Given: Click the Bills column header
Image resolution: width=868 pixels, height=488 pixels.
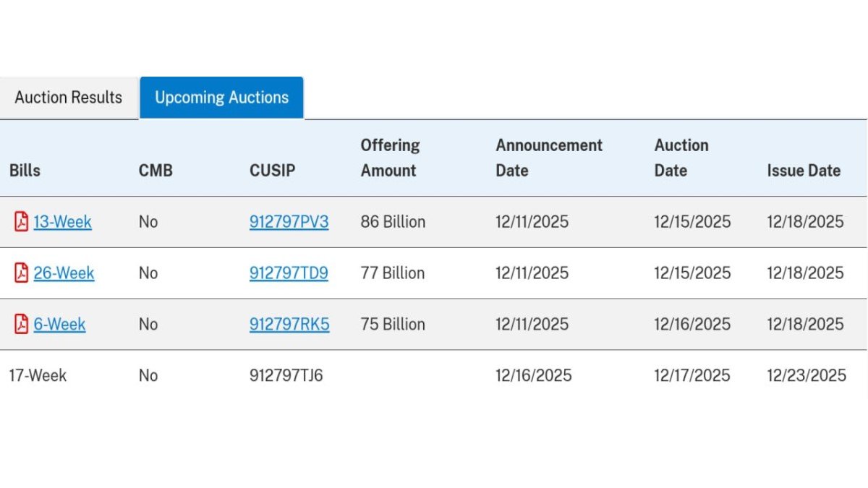Looking at the screenshot, I should pos(24,171).
